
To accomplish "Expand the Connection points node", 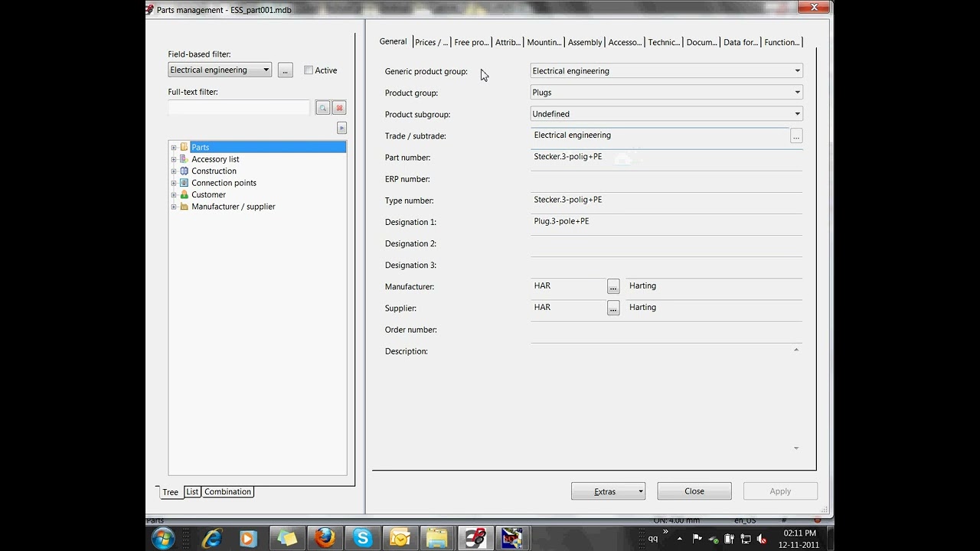I will pyautogui.click(x=174, y=183).
